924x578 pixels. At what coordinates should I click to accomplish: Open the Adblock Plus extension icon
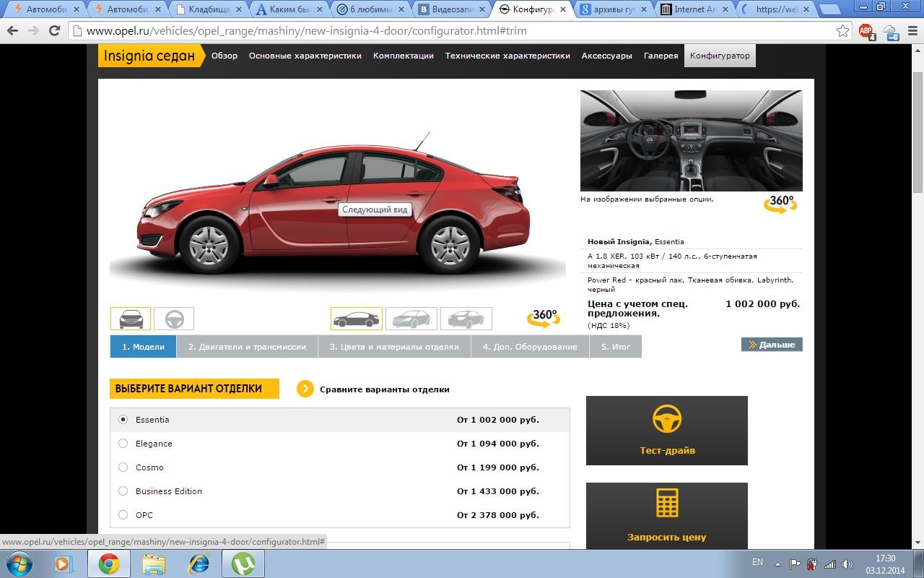[x=866, y=31]
